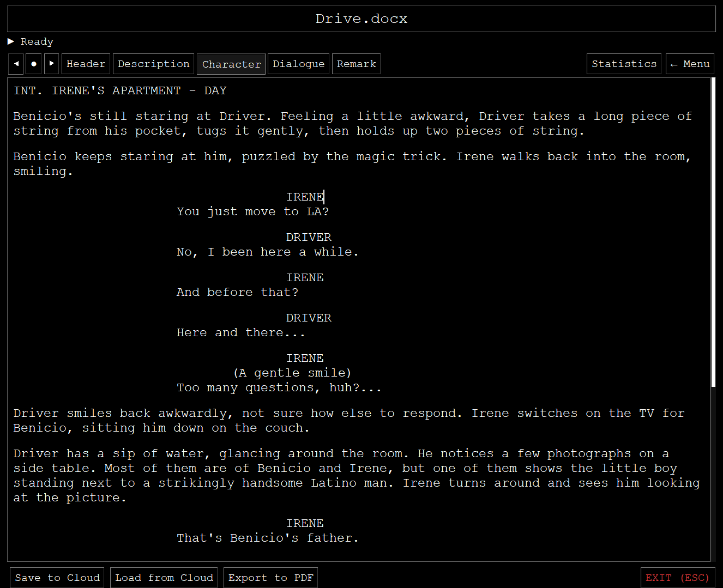Click the Drive.docx title bar

tap(361, 19)
